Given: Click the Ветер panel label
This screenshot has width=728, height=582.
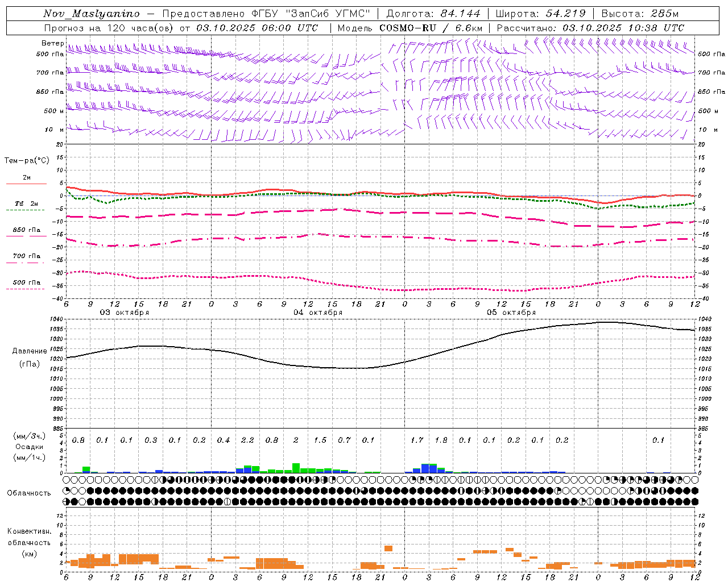Looking at the screenshot, I should click(52, 43).
